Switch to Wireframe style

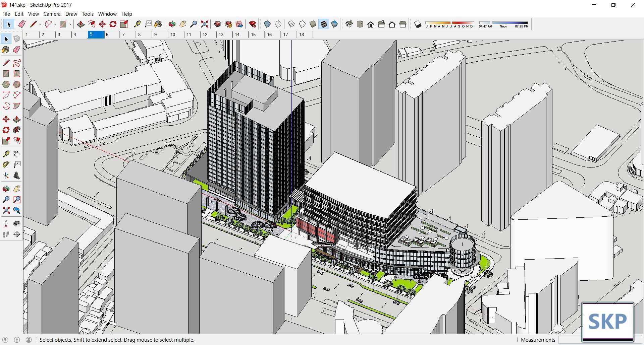coord(291,24)
